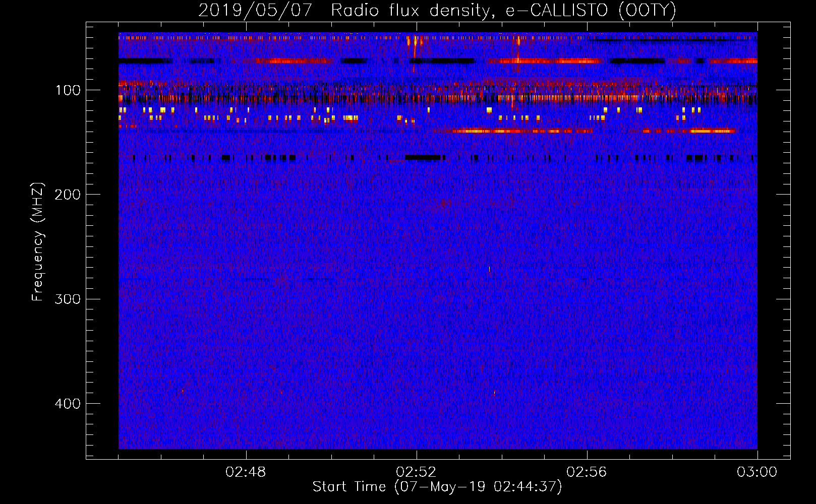Click the 100 frequency tick label
This screenshot has height=504, width=816.
(68, 90)
